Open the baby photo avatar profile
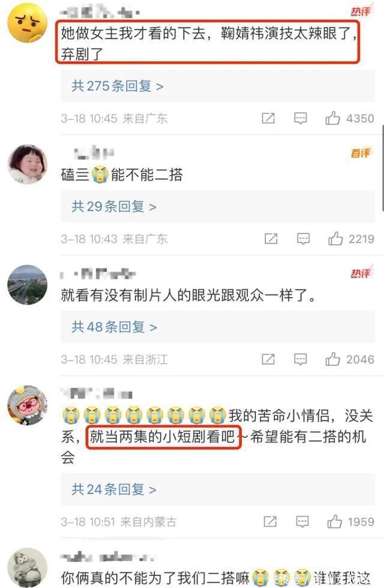 28,164
